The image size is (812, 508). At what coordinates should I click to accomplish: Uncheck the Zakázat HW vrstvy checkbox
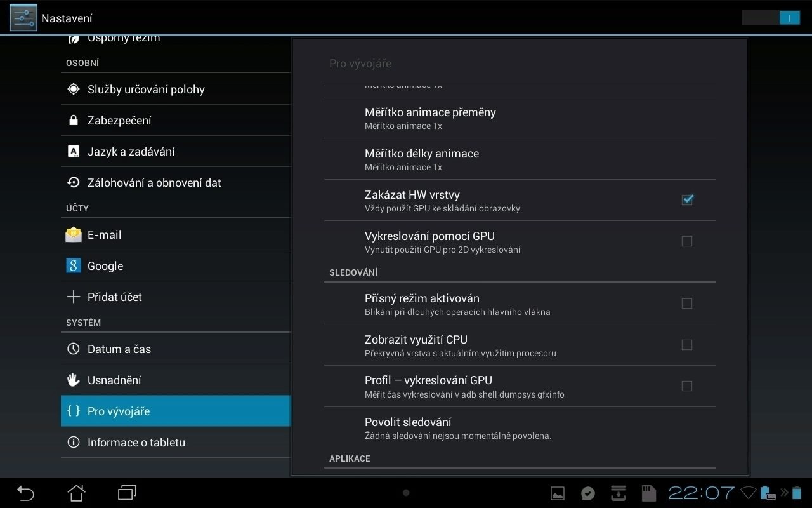pyautogui.click(x=687, y=199)
